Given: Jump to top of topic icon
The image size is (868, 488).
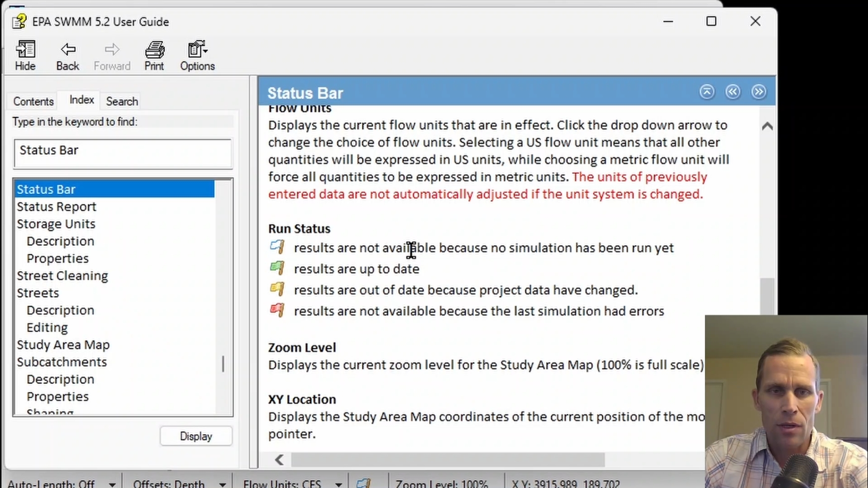Looking at the screenshot, I should coord(707,92).
